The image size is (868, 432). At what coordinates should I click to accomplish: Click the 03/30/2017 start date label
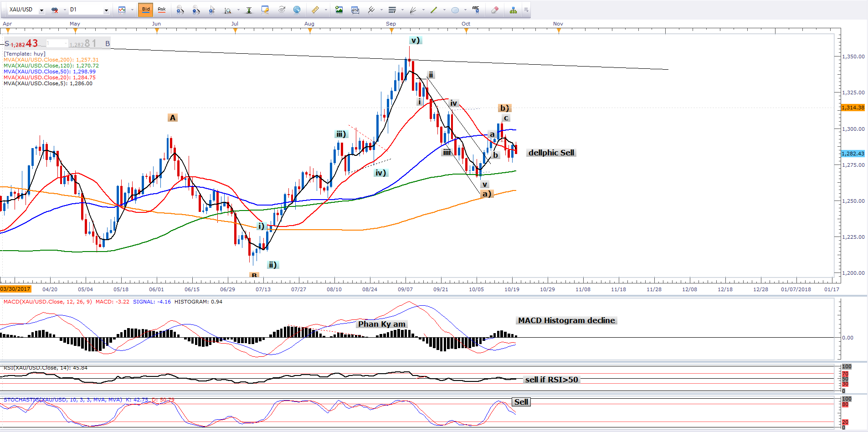click(x=15, y=289)
